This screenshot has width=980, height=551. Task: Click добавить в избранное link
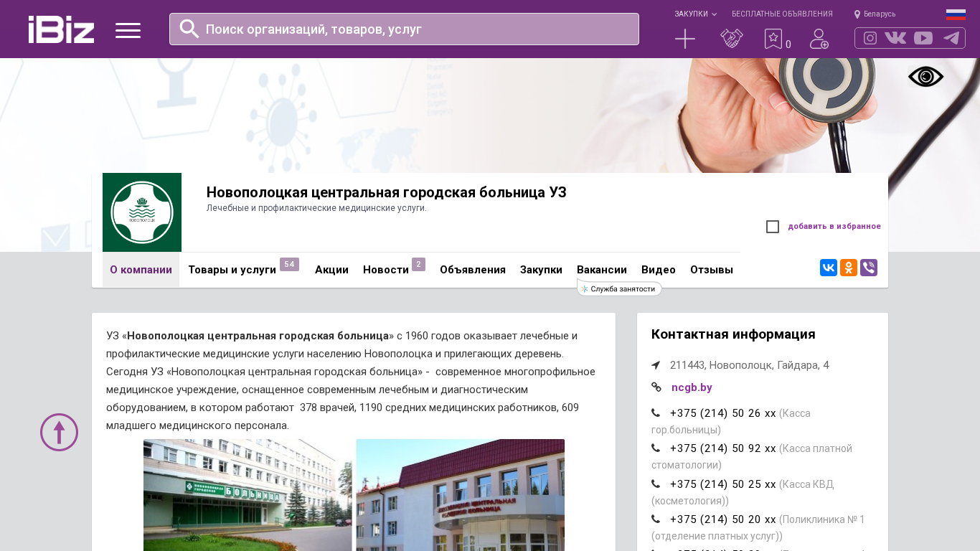pos(834,227)
